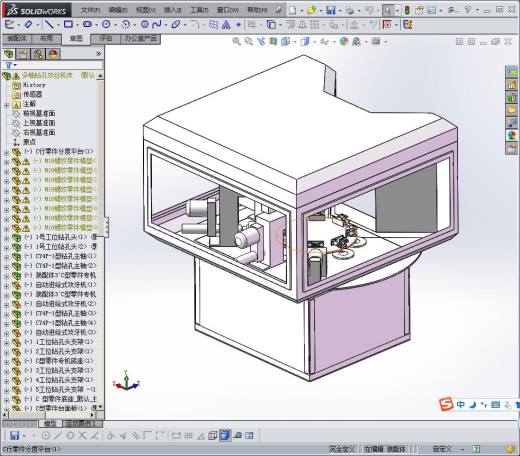Click Zoom to Area magnifier icon
The image size is (520, 456).
[x=249, y=42]
